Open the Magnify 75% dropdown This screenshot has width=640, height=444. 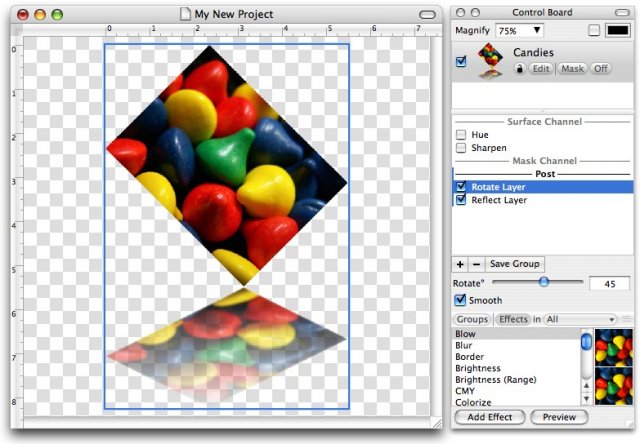[x=519, y=31]
